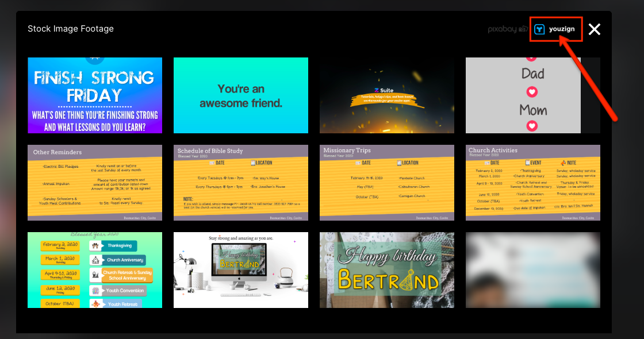Pick the Church Activities slide thumbnail
The width and height of the screenshot is (644, 339).
coord(532,183)
